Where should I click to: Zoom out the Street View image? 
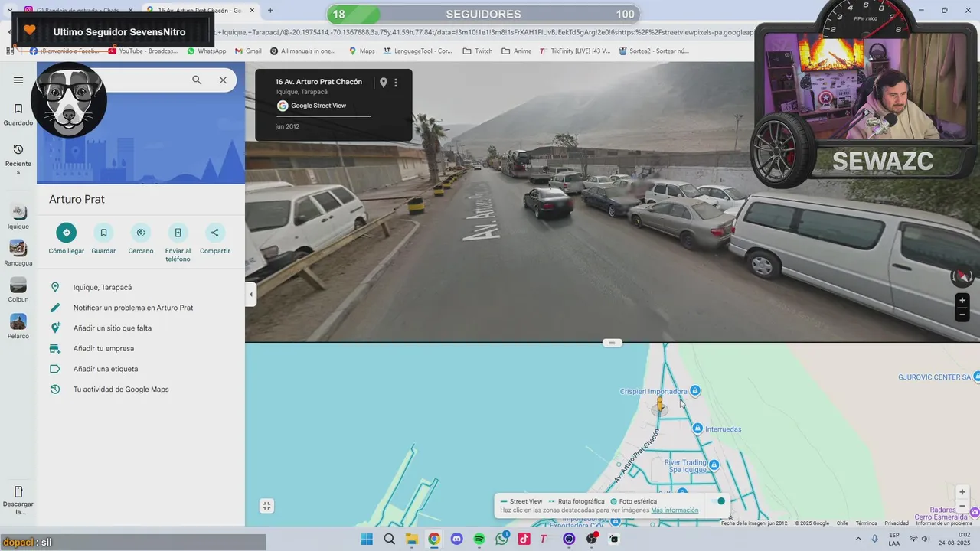[x=962, y=315]
